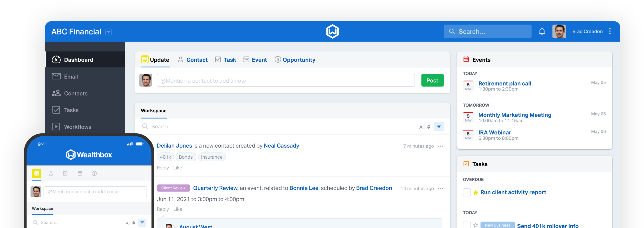Reply to the Quarterly Review post
The height and width of the screenshot is (228, 644).
coord(163,209)
